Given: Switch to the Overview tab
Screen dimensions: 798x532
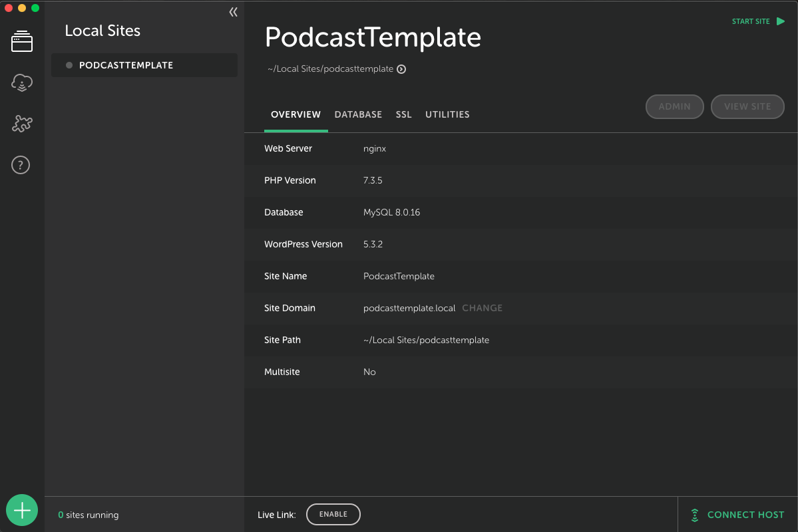Looking at the screenshot, I should [296, 114].
